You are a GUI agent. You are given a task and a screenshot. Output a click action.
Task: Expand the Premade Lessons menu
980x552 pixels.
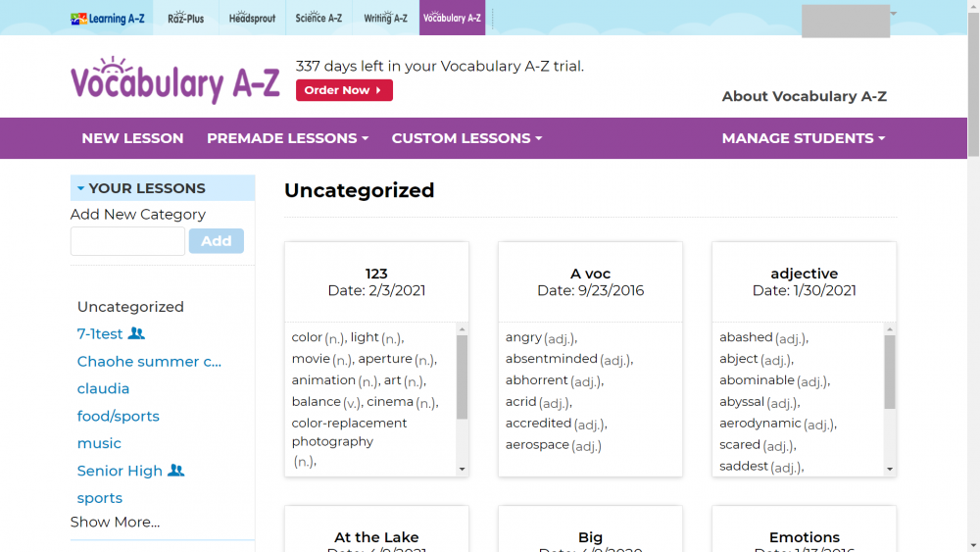287,138
